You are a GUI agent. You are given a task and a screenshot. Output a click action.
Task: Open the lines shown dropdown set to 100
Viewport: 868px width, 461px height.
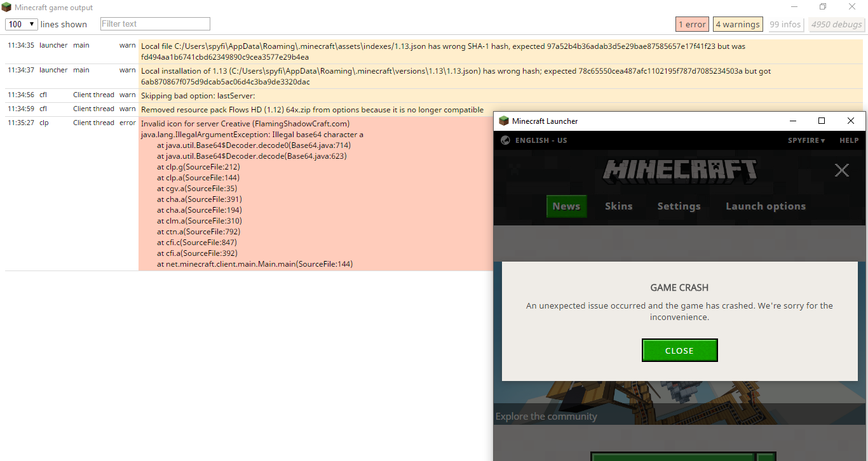[x=21, y=24]
